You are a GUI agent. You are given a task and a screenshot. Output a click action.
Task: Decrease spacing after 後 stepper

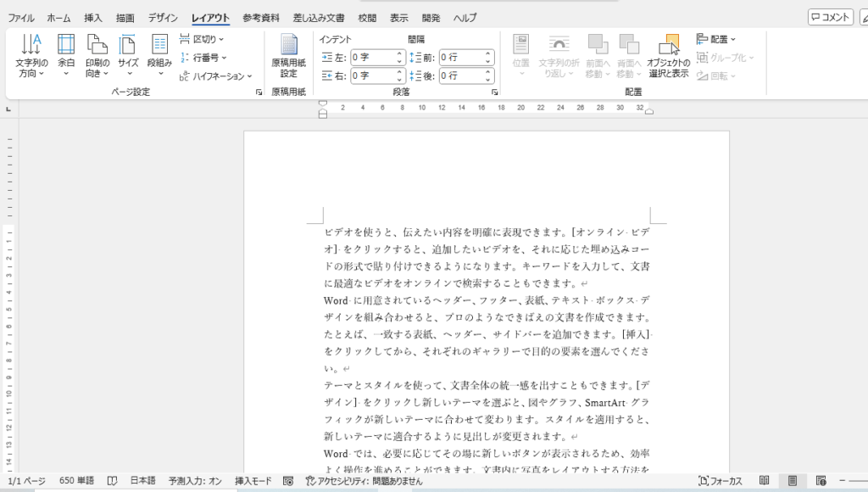(x=487, y=79)
